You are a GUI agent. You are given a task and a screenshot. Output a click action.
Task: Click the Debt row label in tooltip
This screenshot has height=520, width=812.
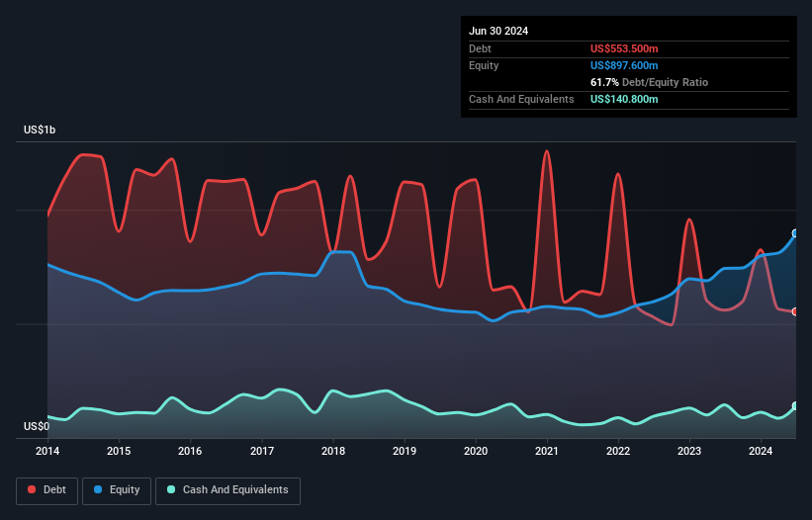click(x=480, y=48)
